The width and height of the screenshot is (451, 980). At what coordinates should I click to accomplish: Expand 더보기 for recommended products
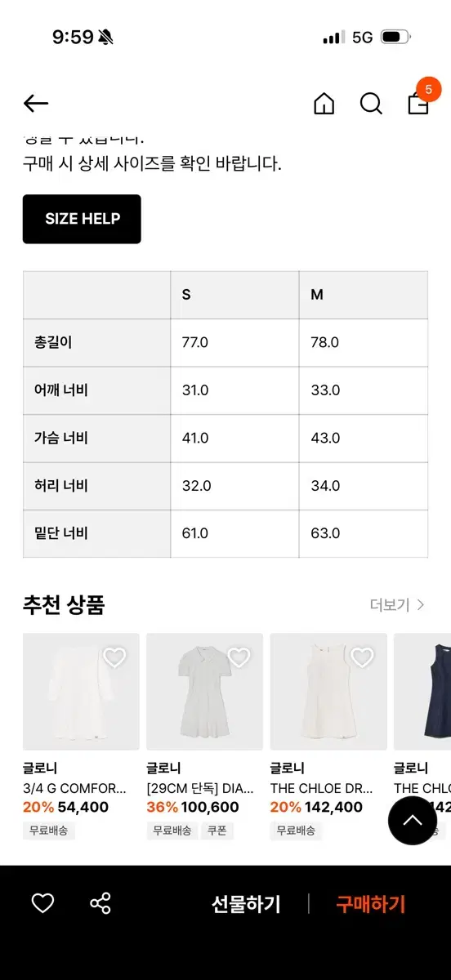tap(397, 605)
